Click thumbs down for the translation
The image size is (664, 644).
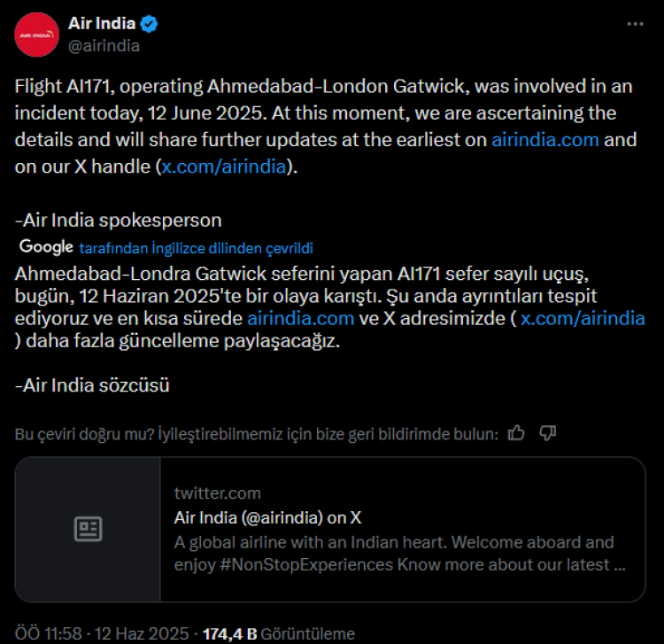click(x=547, y=433)
